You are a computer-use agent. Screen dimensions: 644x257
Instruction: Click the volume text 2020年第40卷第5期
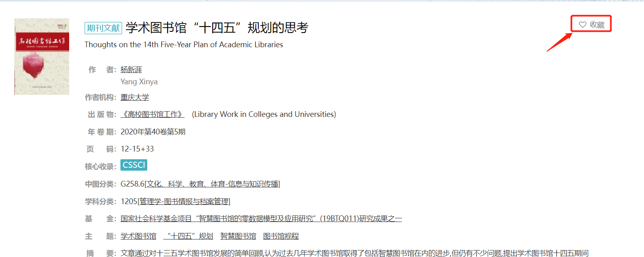(x=153, y=132)
